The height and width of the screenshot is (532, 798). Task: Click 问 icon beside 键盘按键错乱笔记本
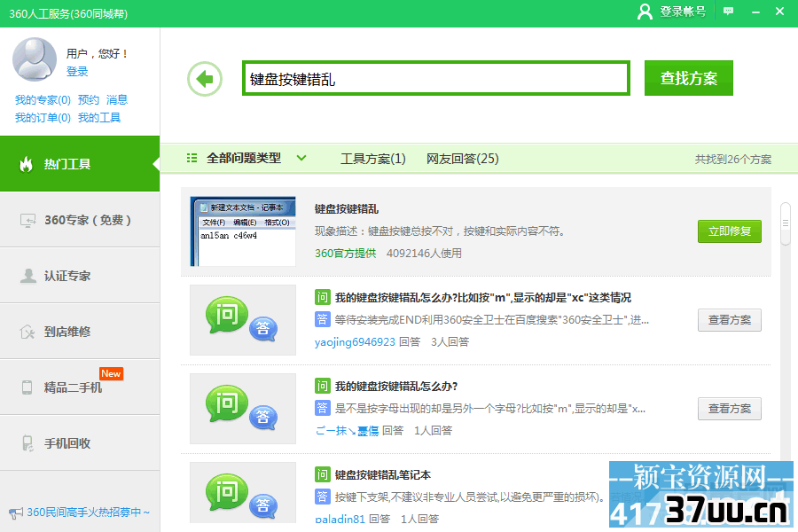[x=322, y=474]
